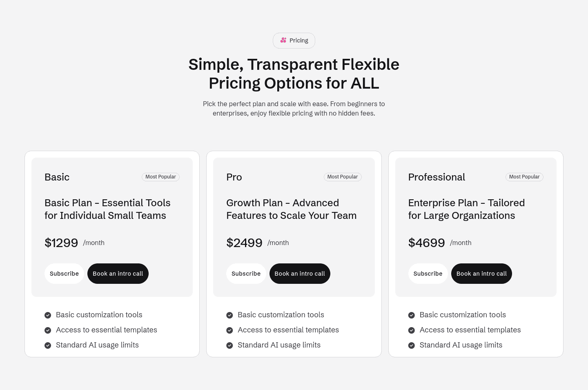This screenshot has width=588, height=390.
Task: Click Subscribe for the Pro plan
Action: click(246, 274)
